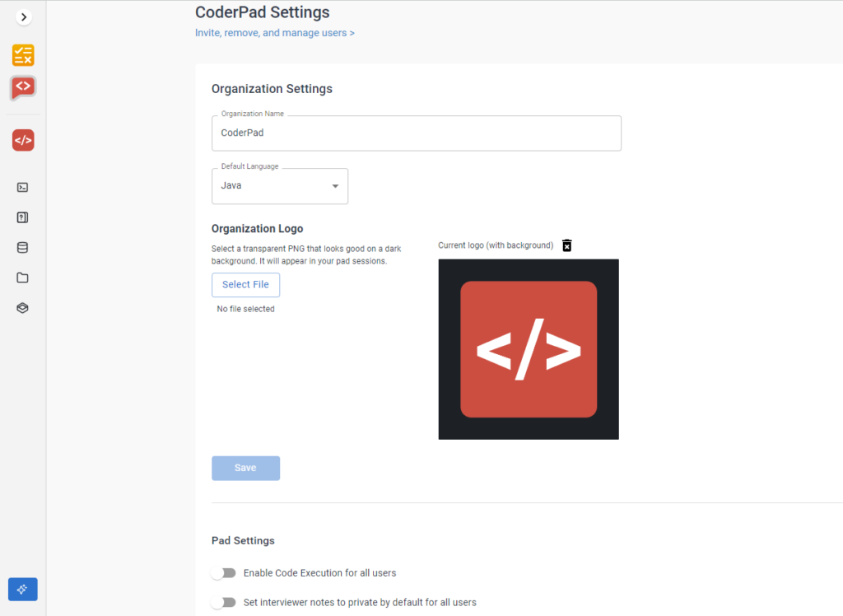
Task: Click the 'No file selected' text
Action: coord(245,309)
